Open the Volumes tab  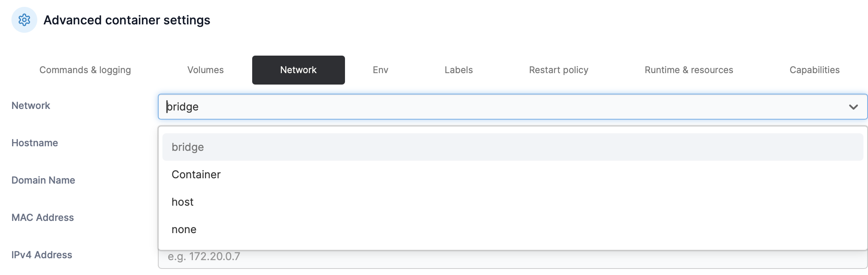coord(205,70)
